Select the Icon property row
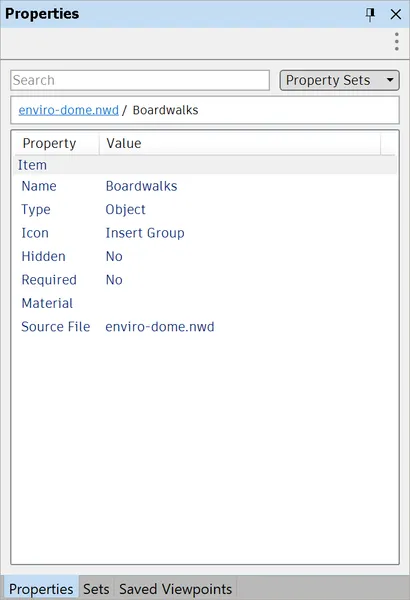410x600 pixels. point(205,233)
